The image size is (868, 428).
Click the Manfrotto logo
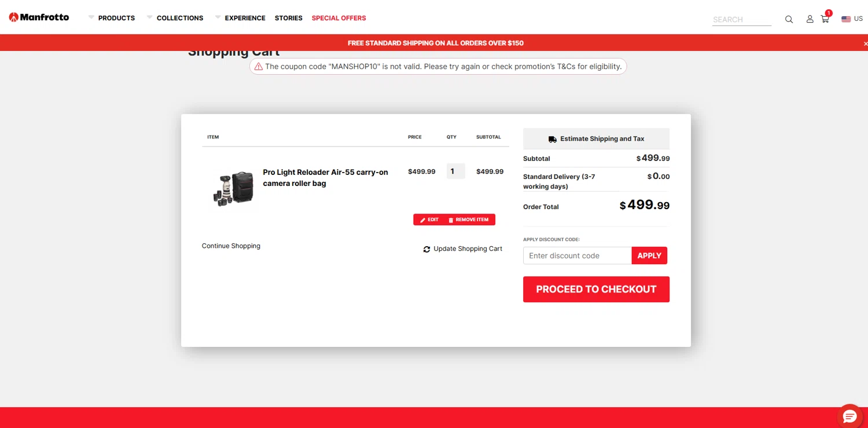(39, 17)
